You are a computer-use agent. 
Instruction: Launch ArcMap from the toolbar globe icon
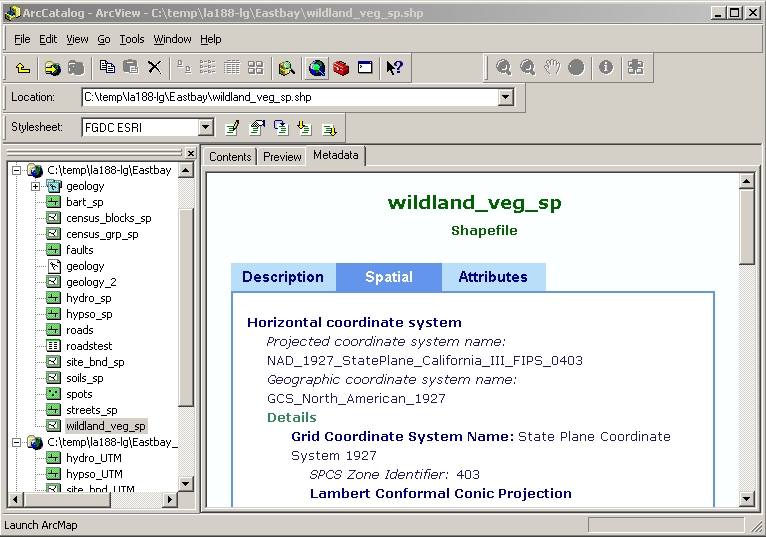coord(317,68)
